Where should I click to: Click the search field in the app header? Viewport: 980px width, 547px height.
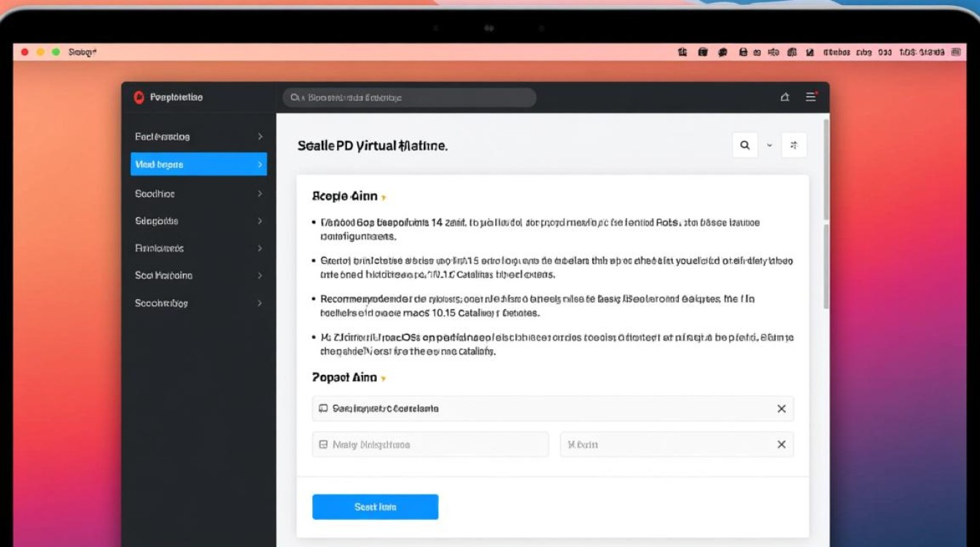tap(409, 98)
